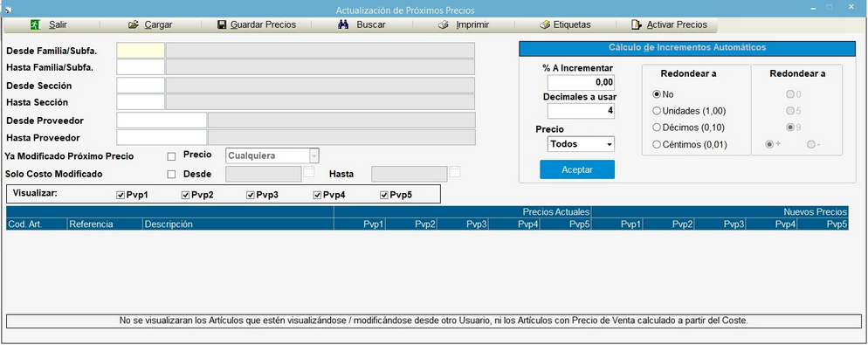
Task: Click Pvp3 header under Precios Actuales
Action: click(462, 224)
